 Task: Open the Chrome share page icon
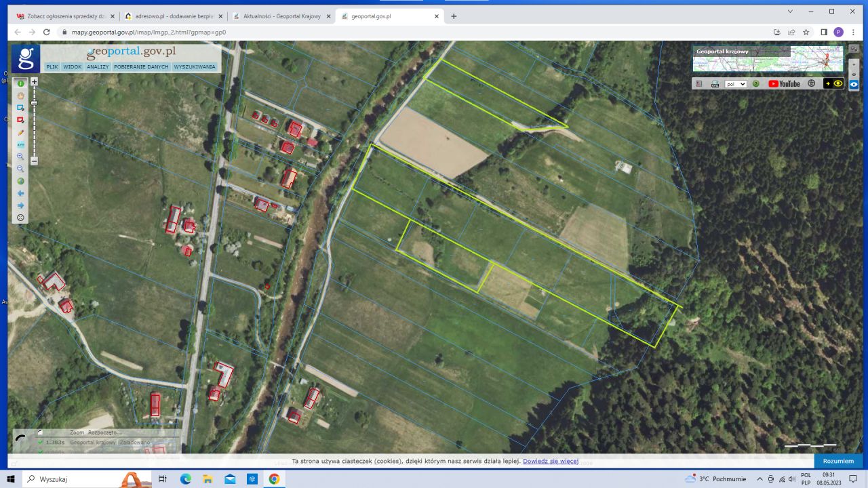(791, 32)
